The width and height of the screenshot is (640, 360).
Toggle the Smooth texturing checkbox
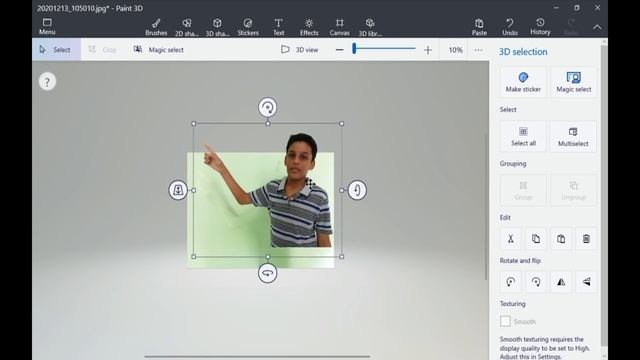(x=505, y=321)
